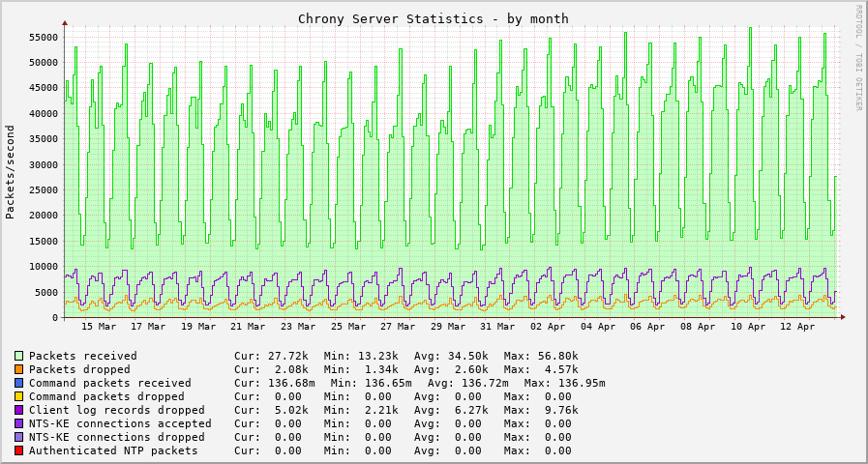Click the 'Packets/second' y-axis label

pos(10,172)
